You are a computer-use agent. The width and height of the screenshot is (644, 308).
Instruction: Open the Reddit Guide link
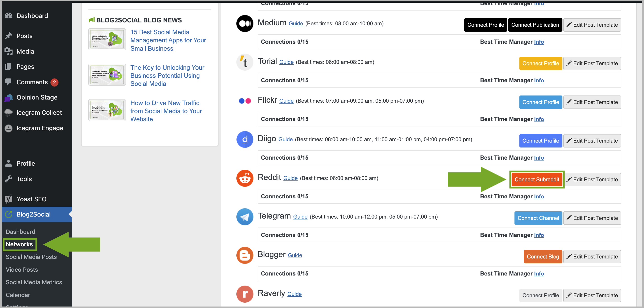pos(290,178)
